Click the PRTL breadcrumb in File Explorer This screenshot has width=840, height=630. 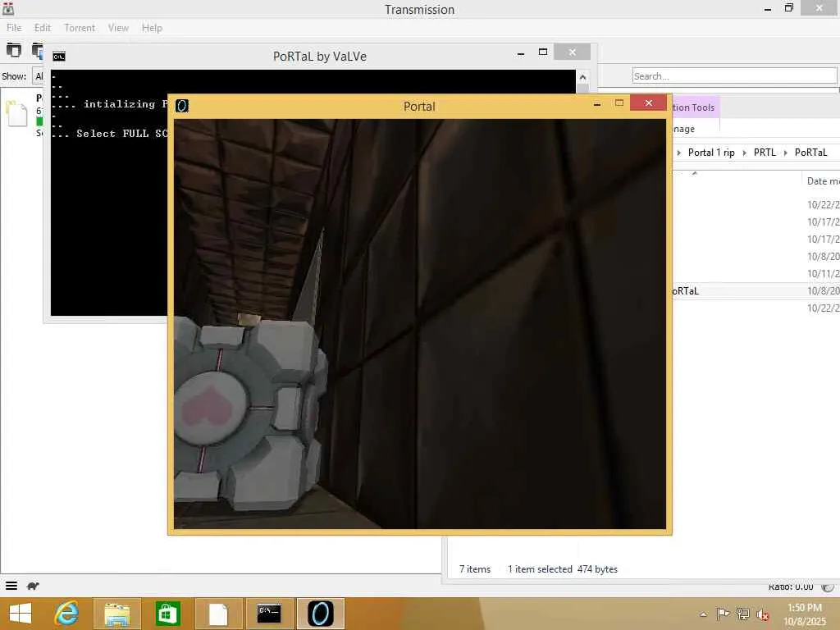point(765,153)
